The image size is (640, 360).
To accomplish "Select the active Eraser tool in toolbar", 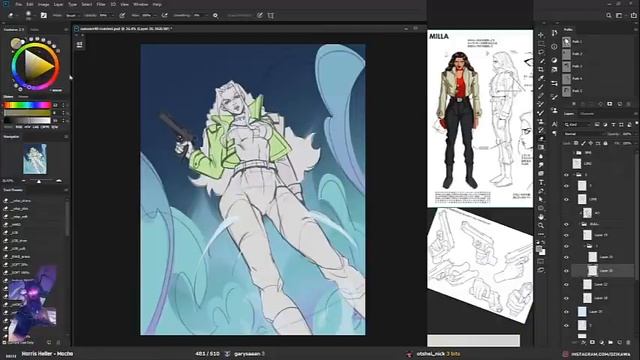I will click(541, 138).
